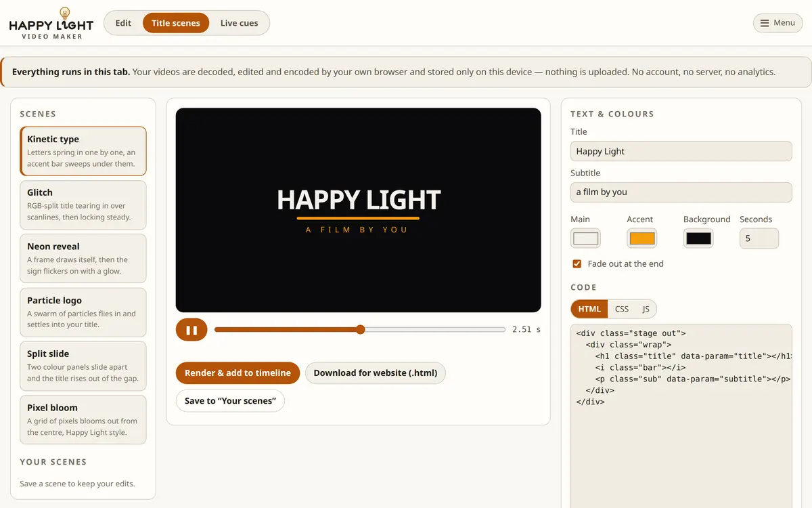Choose the Kinetic type scene
The image size is (812, 508).
[x=83, y=151]
